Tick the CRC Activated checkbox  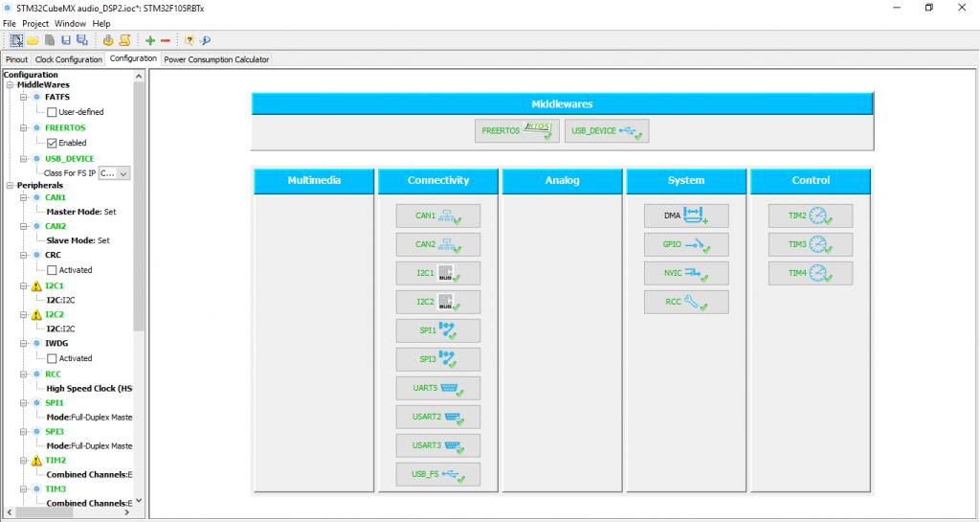coord(53,270)
